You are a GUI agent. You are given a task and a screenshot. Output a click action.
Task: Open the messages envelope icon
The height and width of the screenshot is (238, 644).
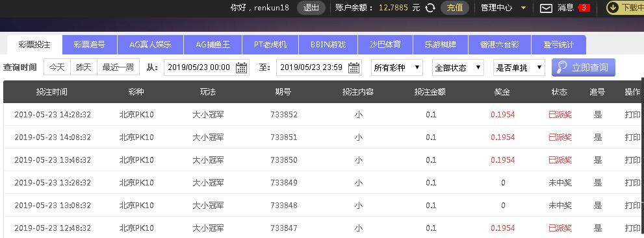[546, 8]
